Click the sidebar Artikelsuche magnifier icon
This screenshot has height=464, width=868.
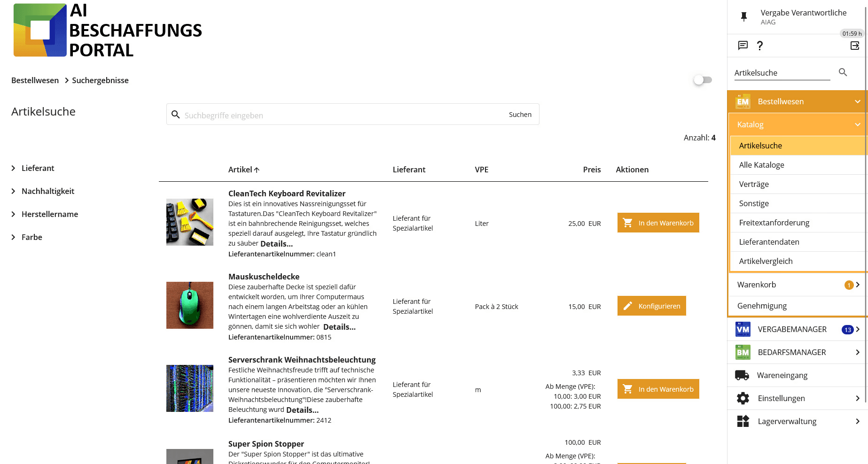coord(843,72)
